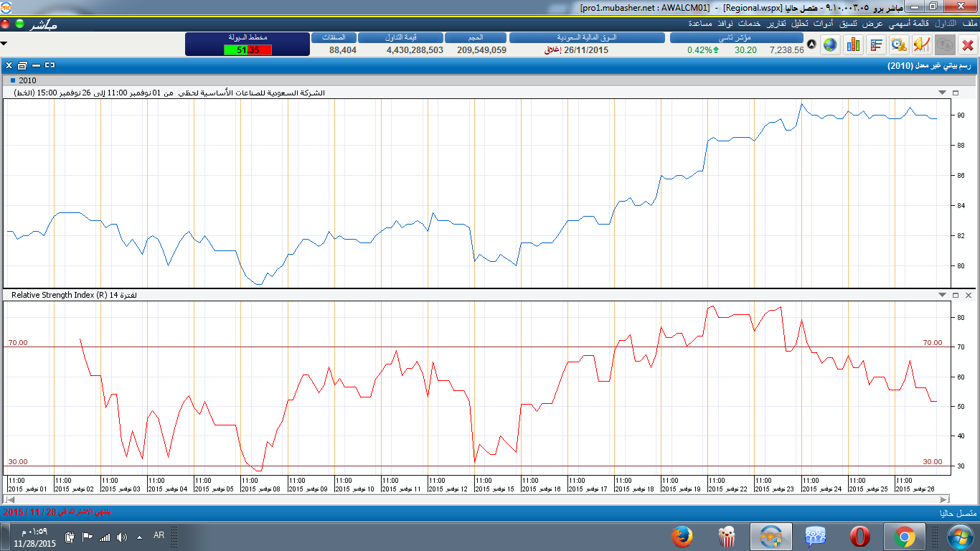Click the الصفقات header button
The width and height of the screenshot is (980, 551).
click(334, 37)
